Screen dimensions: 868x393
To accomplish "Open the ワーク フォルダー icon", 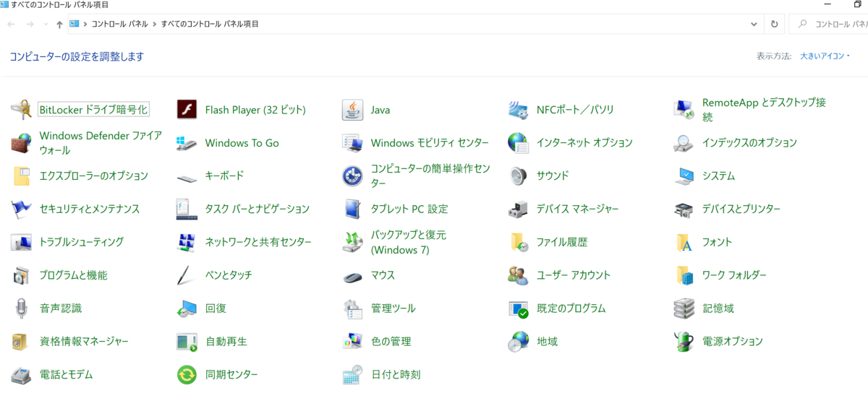I will click(x=684, y=275).
